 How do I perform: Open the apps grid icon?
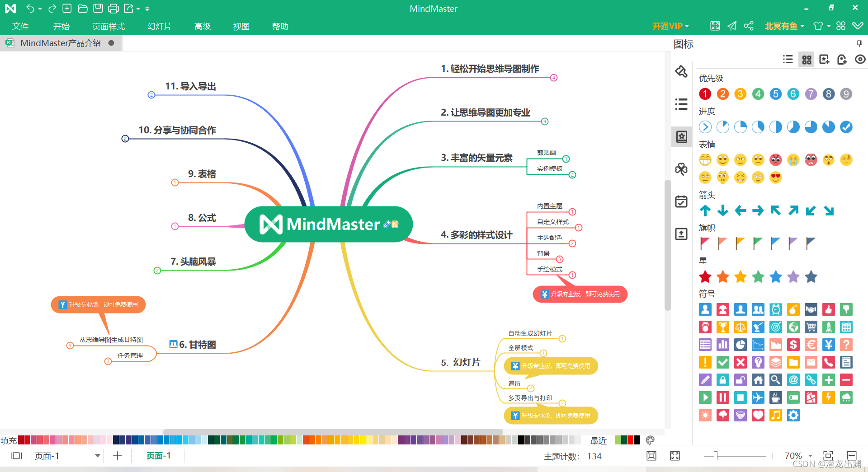pyautogui.click(x=841, y=26)
